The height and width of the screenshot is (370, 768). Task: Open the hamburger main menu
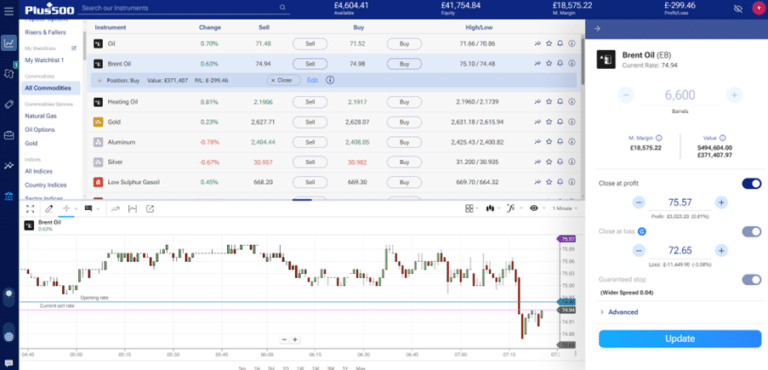click(8, 10)
